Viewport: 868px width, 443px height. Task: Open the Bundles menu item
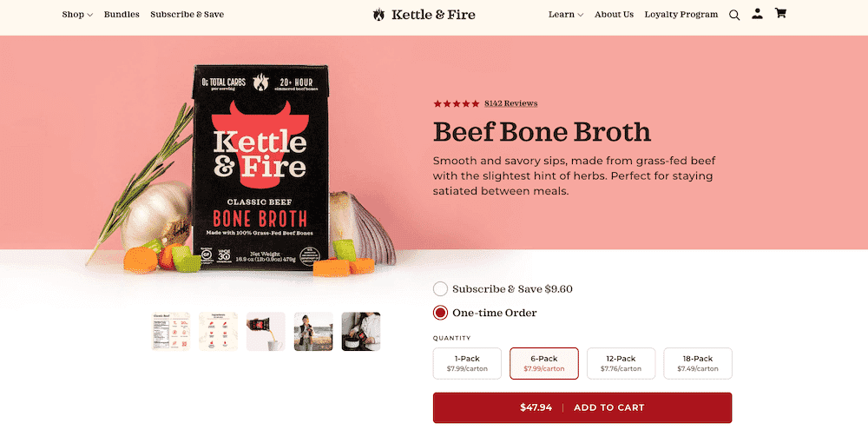click(122, 15)
